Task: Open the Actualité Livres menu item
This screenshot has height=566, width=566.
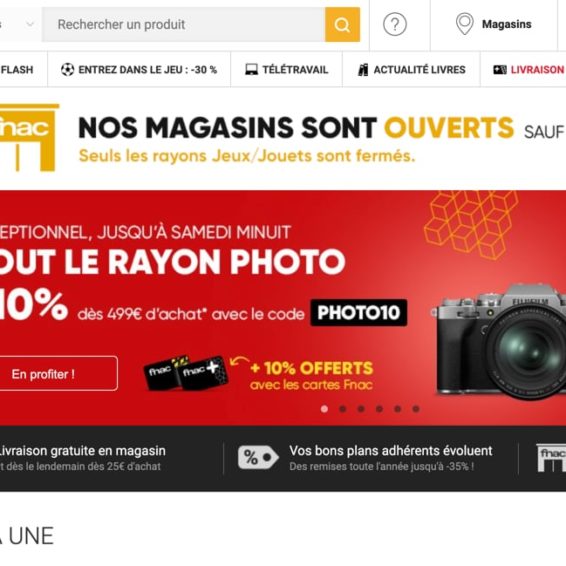Action: pos(412,69)
